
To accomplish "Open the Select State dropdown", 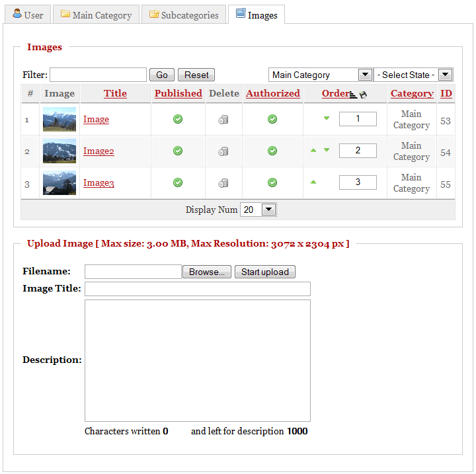I will click(x=413, y=75).
